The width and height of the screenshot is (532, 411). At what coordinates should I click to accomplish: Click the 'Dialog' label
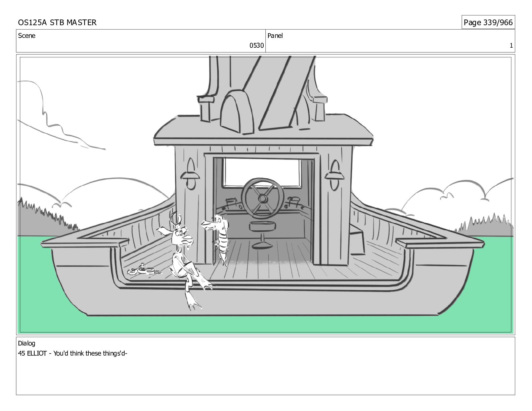27,343
